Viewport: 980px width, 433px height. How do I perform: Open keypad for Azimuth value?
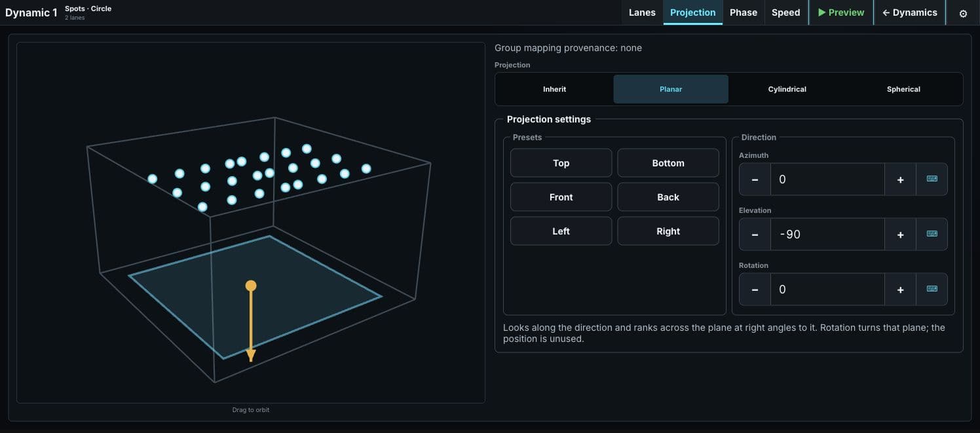[932, 179]
